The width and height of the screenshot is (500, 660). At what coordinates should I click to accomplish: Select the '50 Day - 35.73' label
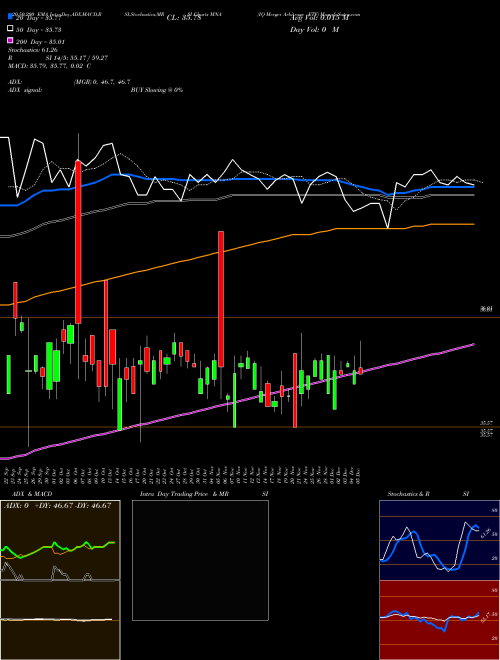pyautogui.click(x=39, y=29)
